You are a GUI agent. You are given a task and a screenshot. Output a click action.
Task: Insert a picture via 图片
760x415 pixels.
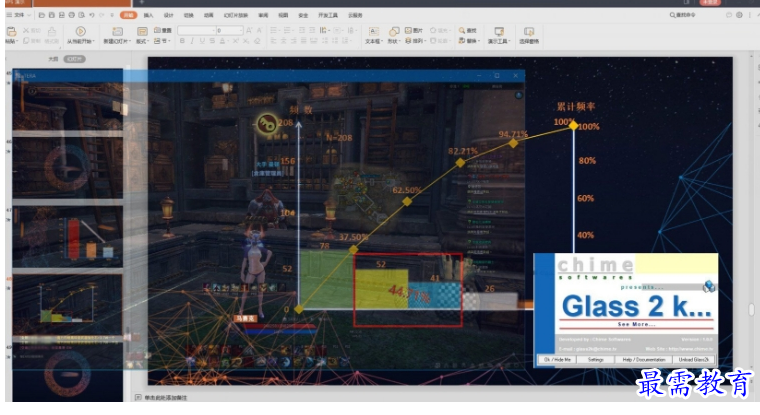click(413, 31)
